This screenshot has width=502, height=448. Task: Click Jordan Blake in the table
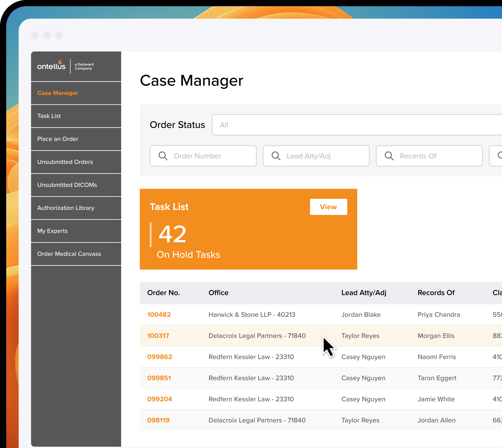(361, 315)
